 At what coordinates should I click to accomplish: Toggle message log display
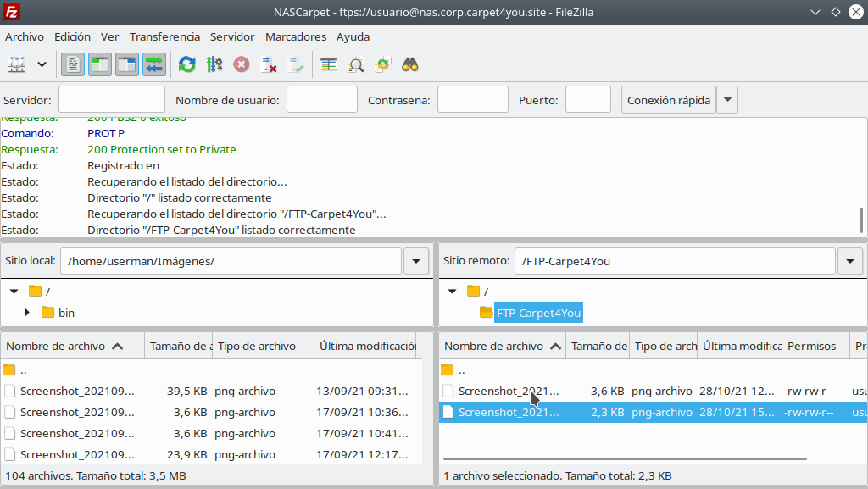point(73,64)
